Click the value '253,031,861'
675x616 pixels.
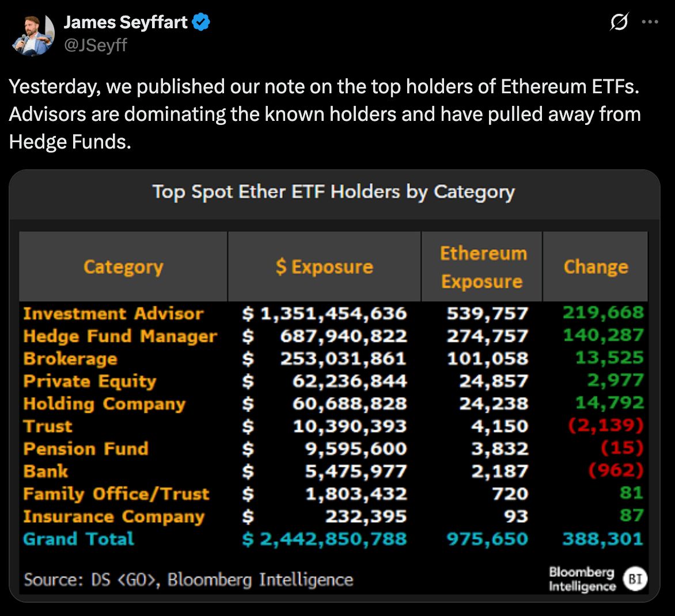click(343, 359)
